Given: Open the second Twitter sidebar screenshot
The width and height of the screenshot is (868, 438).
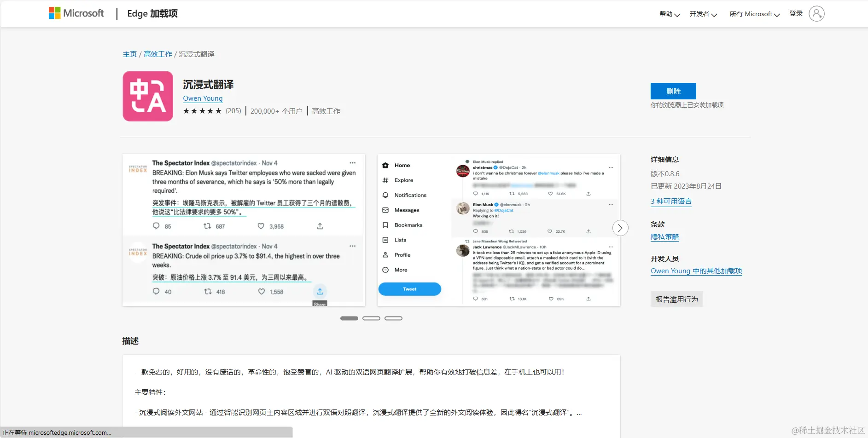Looking at the screenshot, I should pos(499,230).
